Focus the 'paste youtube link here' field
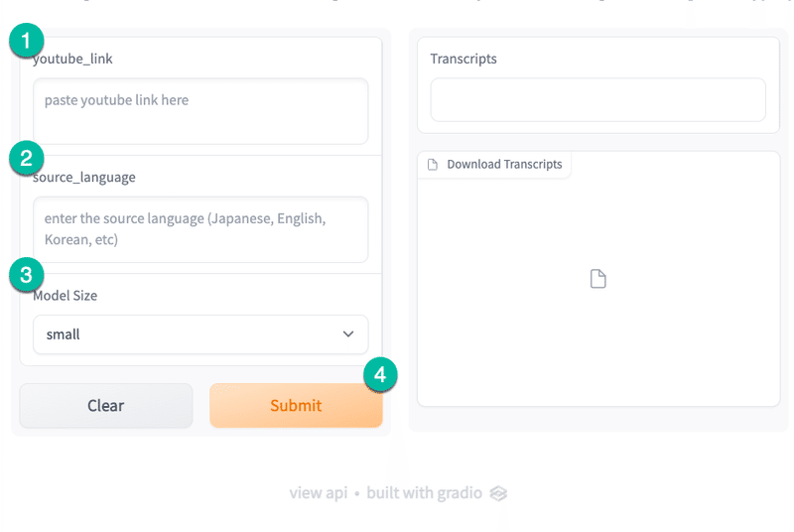Image resolution: width=794 pixels, height=532 pixels. pos(199,111)
